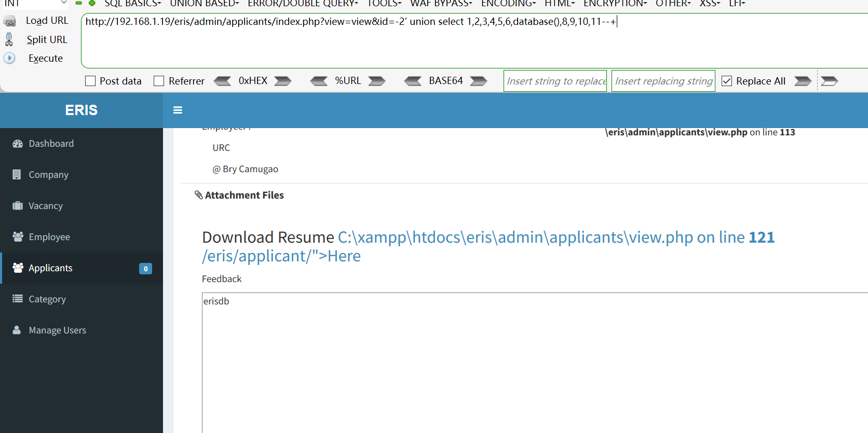Image resolution: width=868 pixels, height=433 pixels.
Task: Open the LFI dropdown menu
Action: pos(737,3)
